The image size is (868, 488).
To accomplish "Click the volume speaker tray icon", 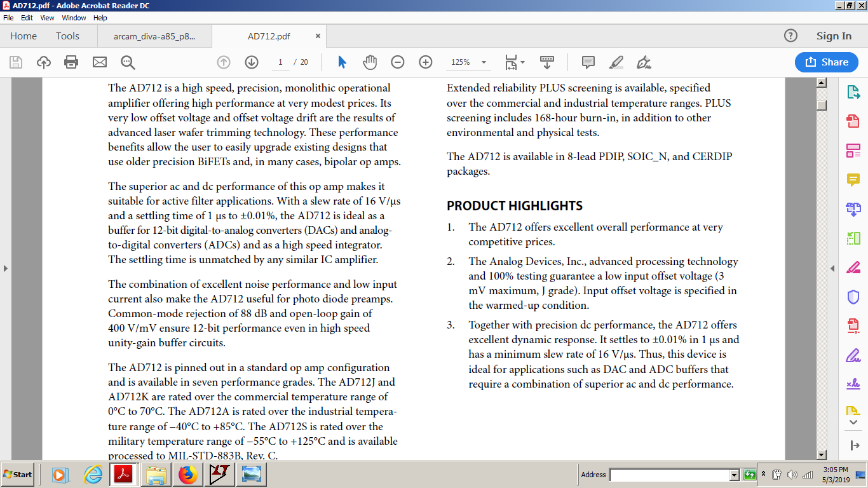I will (x=792, y=475).
